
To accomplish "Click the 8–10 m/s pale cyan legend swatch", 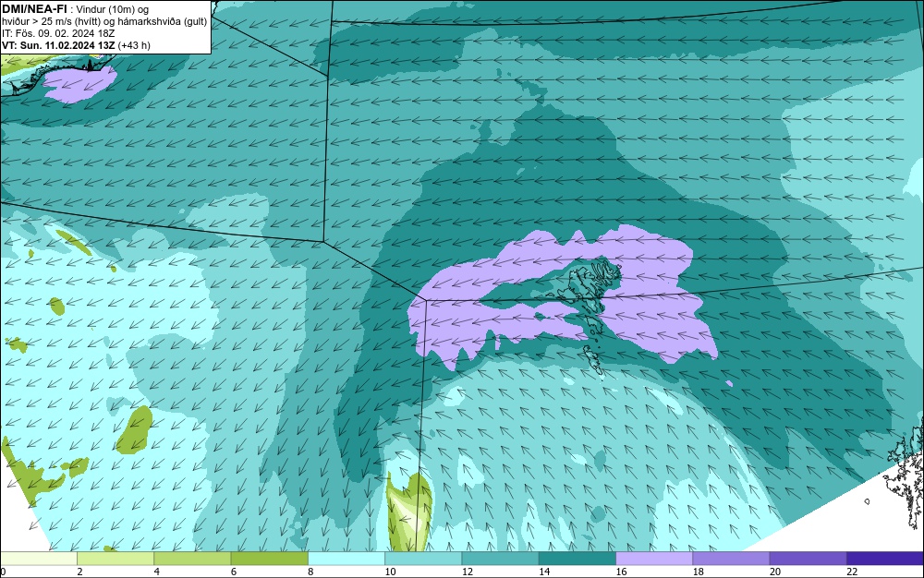I will (346, 558).
